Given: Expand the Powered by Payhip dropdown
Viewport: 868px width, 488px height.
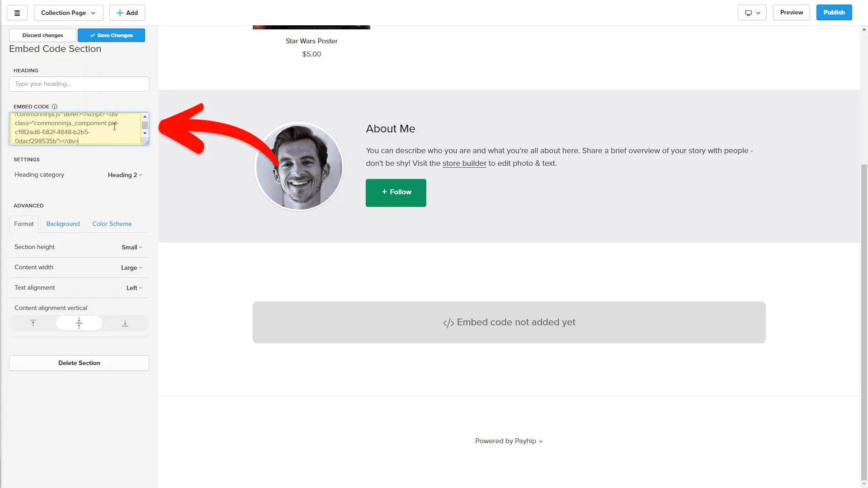Looking at the screenshot, I should (509, 441).
